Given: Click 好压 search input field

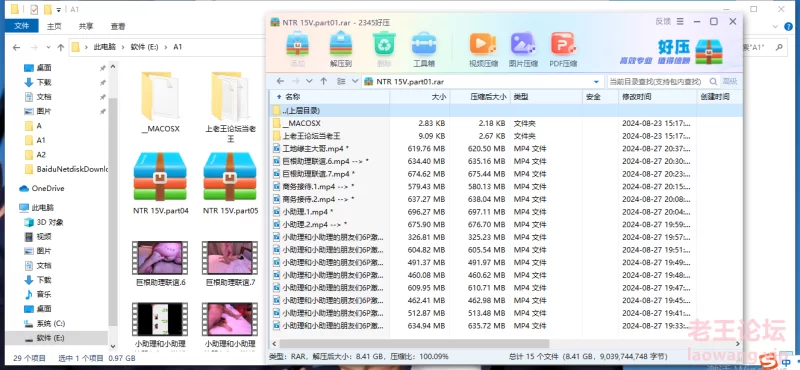Looking at the screenshot, I should coord(657,81).
